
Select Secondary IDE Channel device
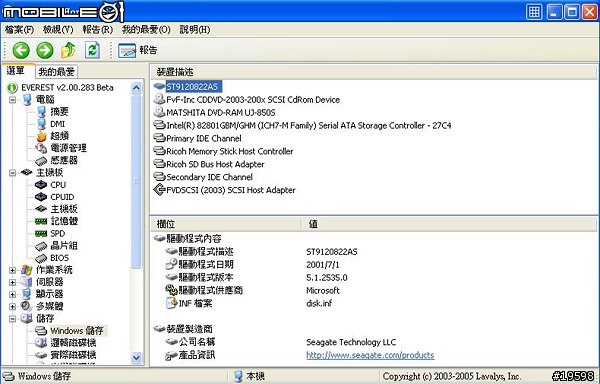point(209,177)
